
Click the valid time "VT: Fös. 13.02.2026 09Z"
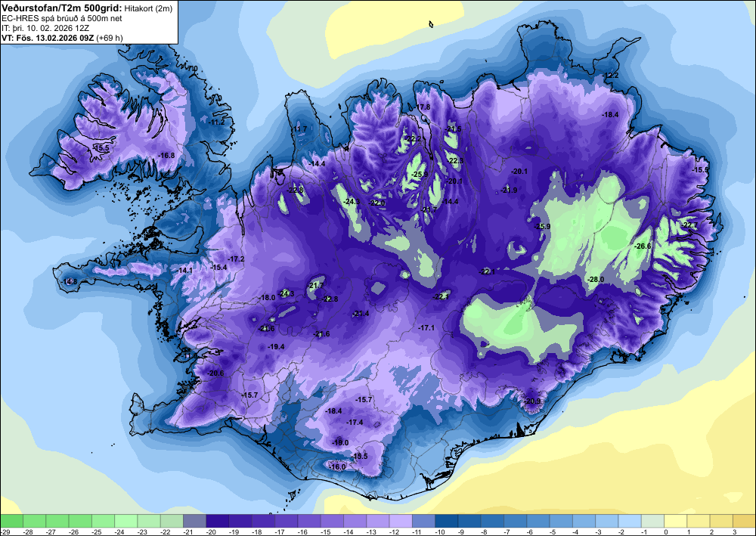pos(48,38)
